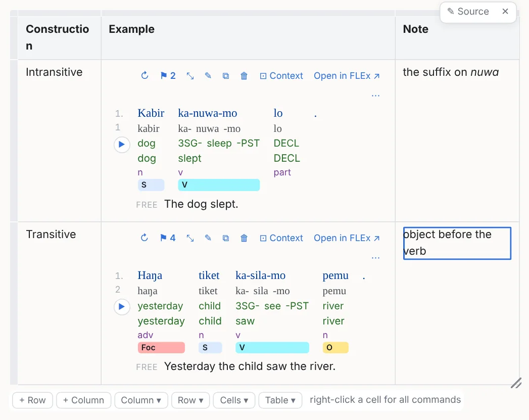Click the word Kabir in the baseline
This screenshot has width=529, height=420.
click(151, 113)
